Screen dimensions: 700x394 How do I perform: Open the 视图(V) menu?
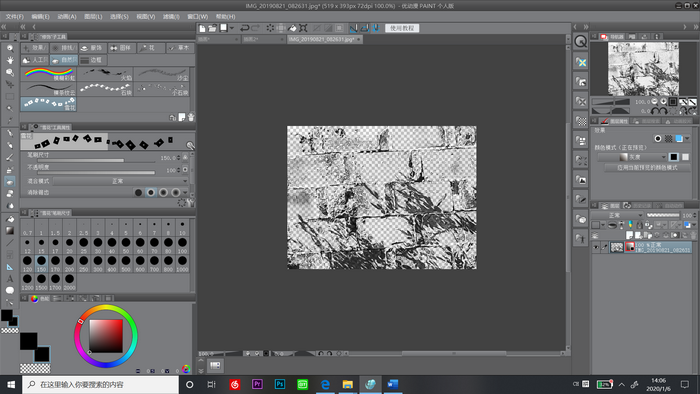(146, 17)
